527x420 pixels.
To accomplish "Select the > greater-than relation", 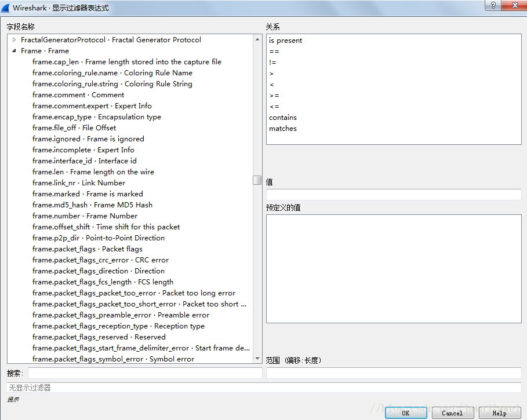I will click(271, 74).
